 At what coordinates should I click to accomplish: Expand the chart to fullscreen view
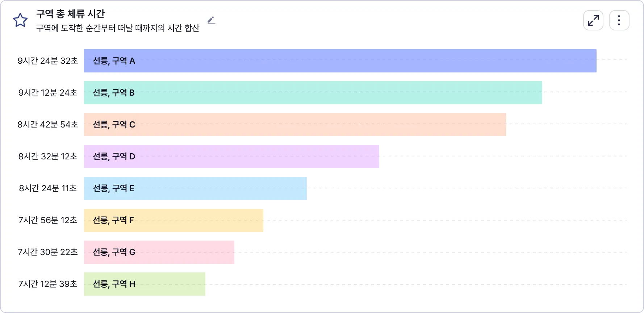(x=593, y=20)
